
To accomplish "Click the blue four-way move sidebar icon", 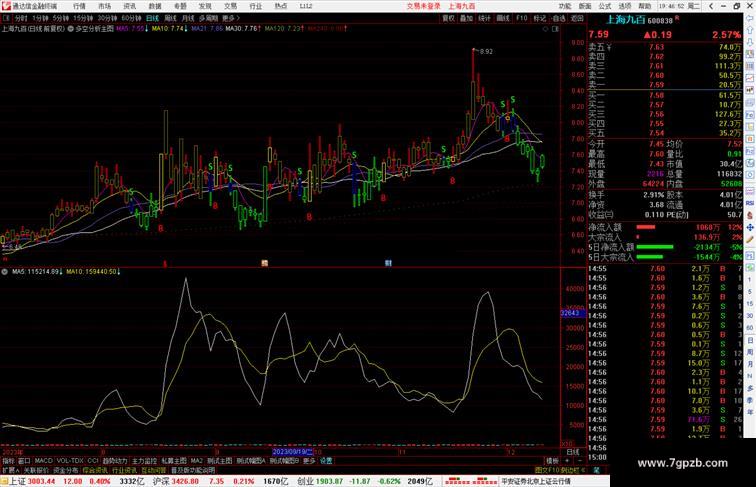I will coord(750,227).
